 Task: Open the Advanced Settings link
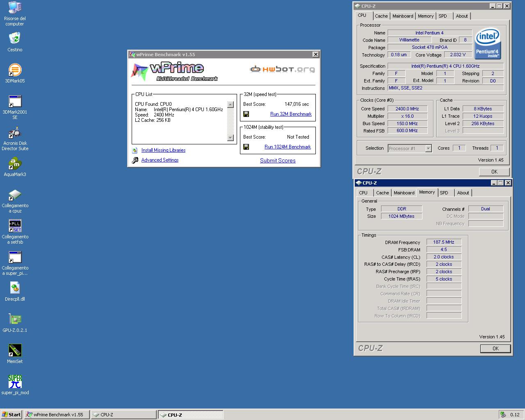coord(160,160)
